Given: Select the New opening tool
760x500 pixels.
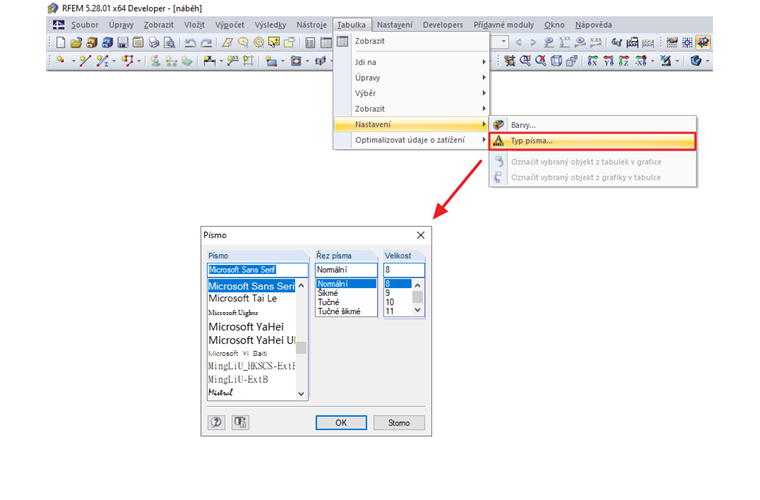Looking at the screenshot, I should [x=296, y=61].
